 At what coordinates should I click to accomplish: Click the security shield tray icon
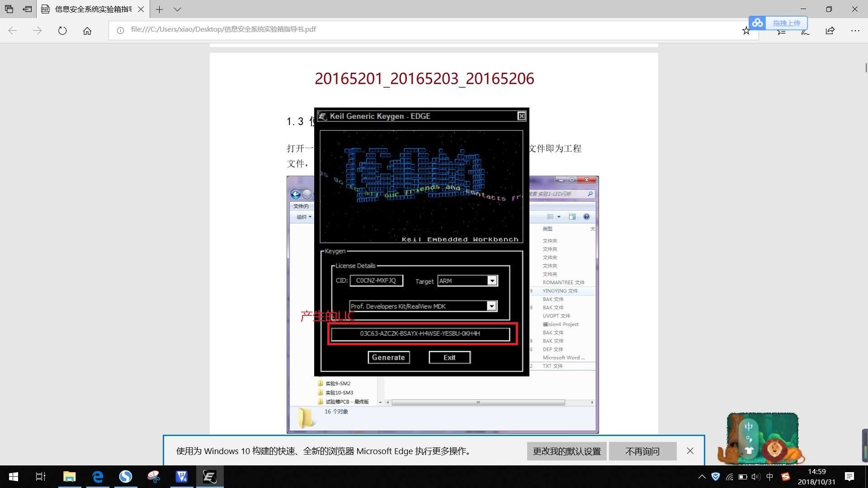(x=716, y=477)
